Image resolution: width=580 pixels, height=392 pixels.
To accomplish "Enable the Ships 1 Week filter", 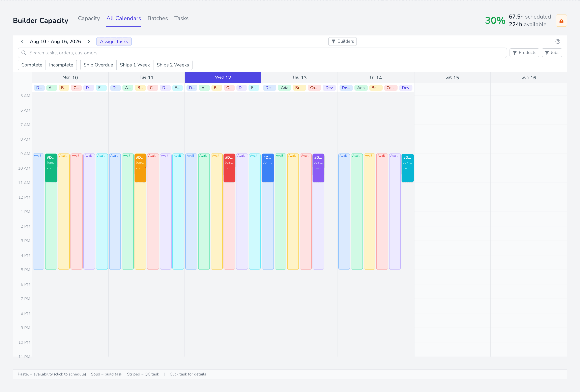I will tap(135, 65).
